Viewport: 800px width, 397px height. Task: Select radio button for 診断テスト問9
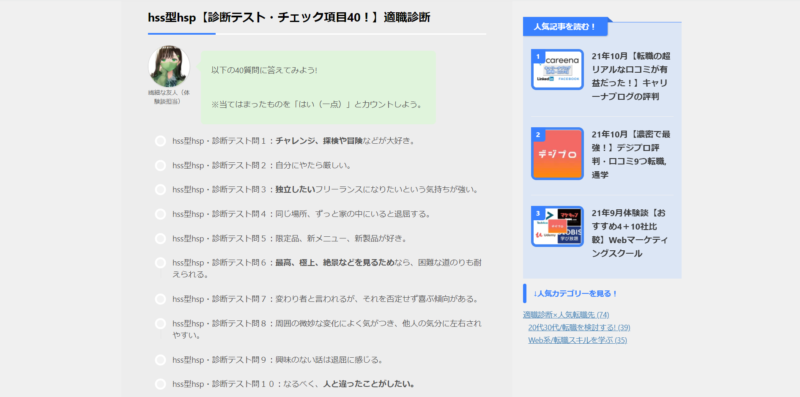160,360
